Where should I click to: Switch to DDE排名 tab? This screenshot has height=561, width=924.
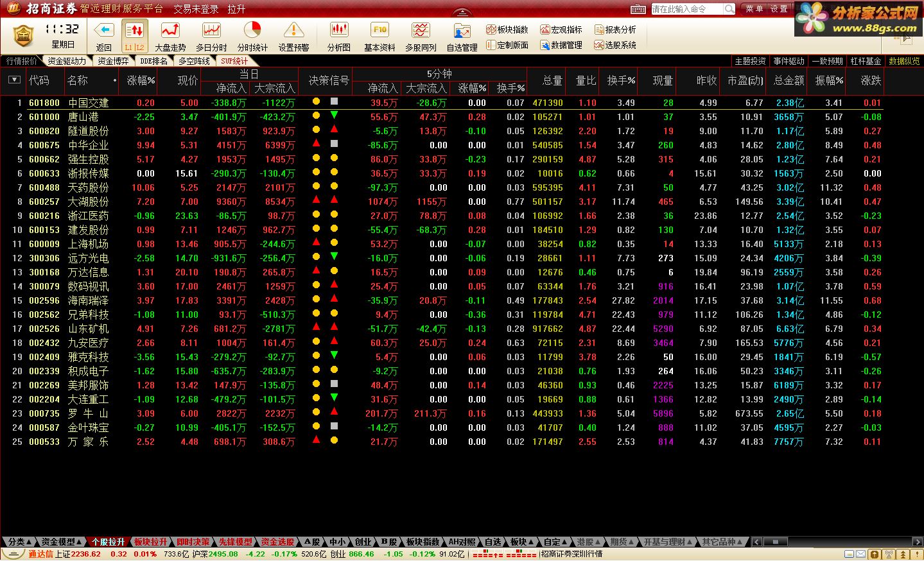153,61
